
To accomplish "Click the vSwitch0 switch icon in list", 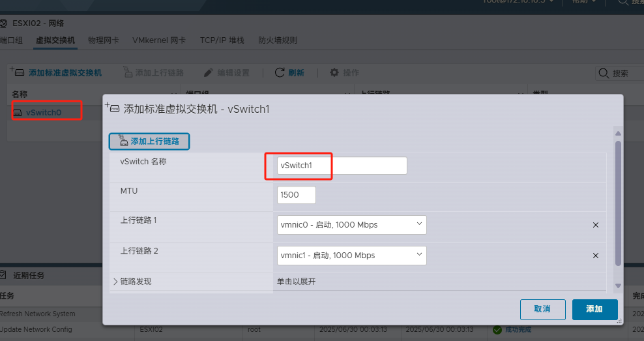I will pyautogui.click(x=18, y=112).
